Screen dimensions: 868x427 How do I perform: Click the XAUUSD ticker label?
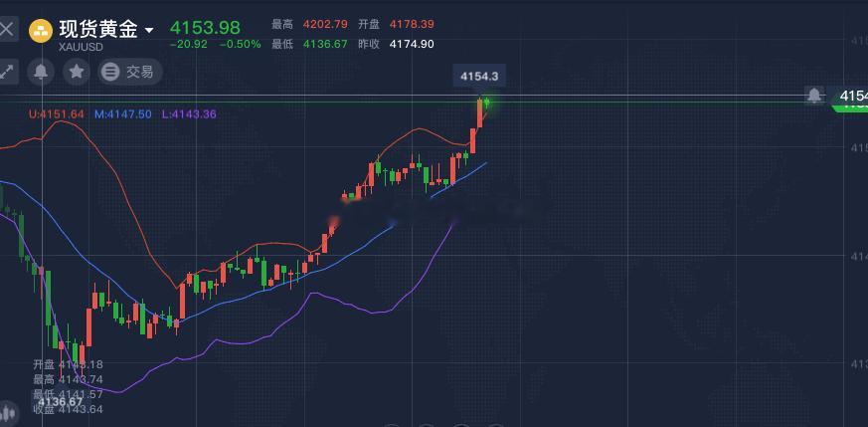[81, 48]
